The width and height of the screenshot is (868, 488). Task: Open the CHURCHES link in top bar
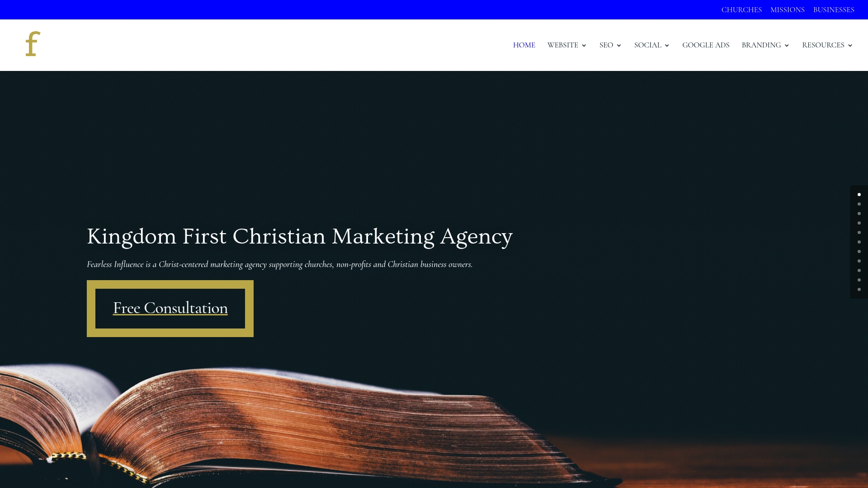pyautogui.click(x=741, y=10)
